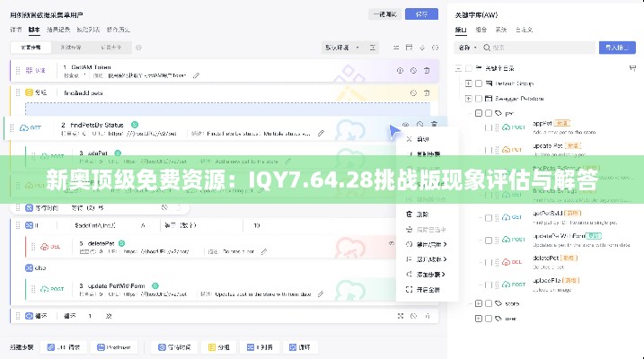The width and height of the screenshot is (644, 359).
Task: Click the 一键调试 button
Action: tap(384, 14)
